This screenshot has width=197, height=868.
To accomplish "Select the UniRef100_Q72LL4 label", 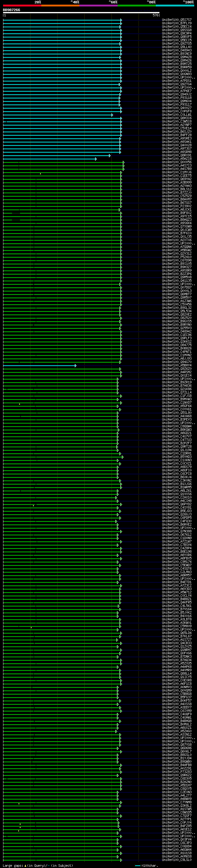I will click(177, 392).
